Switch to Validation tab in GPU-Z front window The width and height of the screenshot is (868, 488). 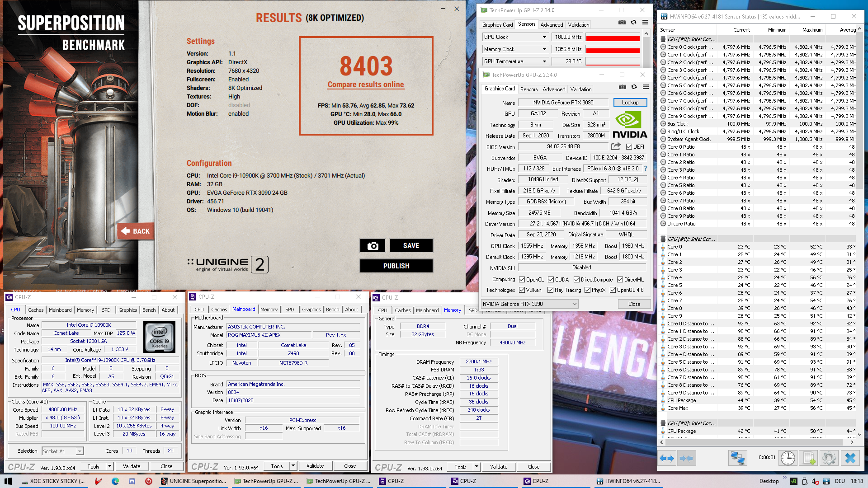[581, 89]
